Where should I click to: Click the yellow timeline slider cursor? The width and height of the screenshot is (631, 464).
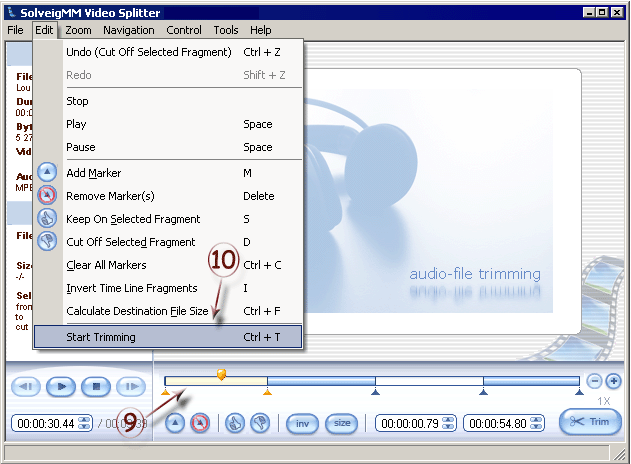tap(221, 374)
